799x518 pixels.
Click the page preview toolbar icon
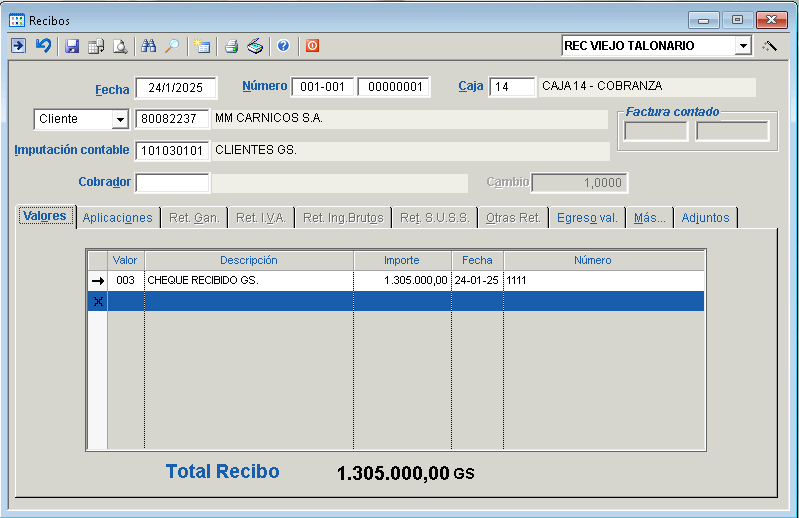coord(120,46)
